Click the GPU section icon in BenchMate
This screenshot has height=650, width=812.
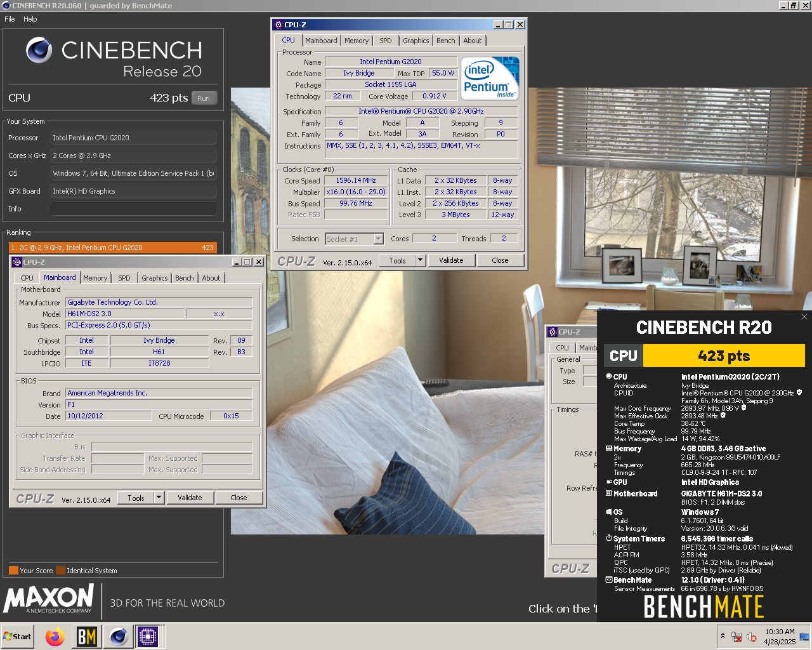609,482
